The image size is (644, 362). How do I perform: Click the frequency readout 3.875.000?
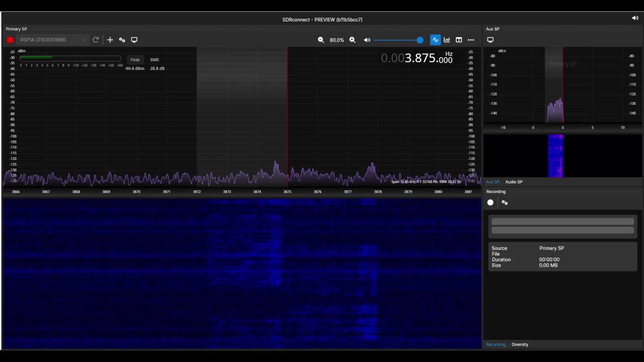[x=417, y=58]
